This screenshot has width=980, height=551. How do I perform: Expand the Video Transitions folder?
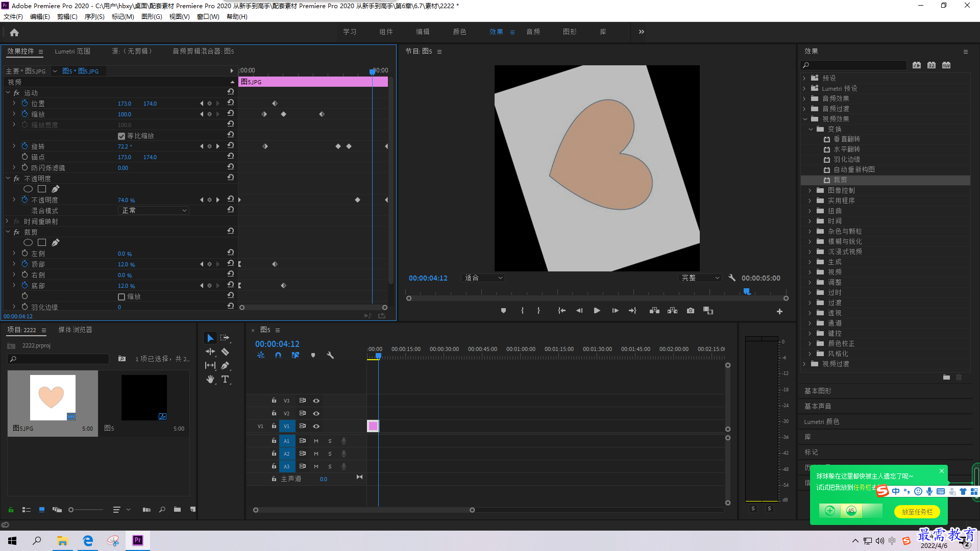pos(804,364)
